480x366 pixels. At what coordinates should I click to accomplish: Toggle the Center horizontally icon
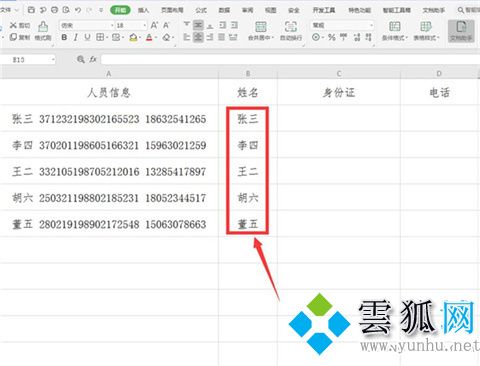click(198, 37)
